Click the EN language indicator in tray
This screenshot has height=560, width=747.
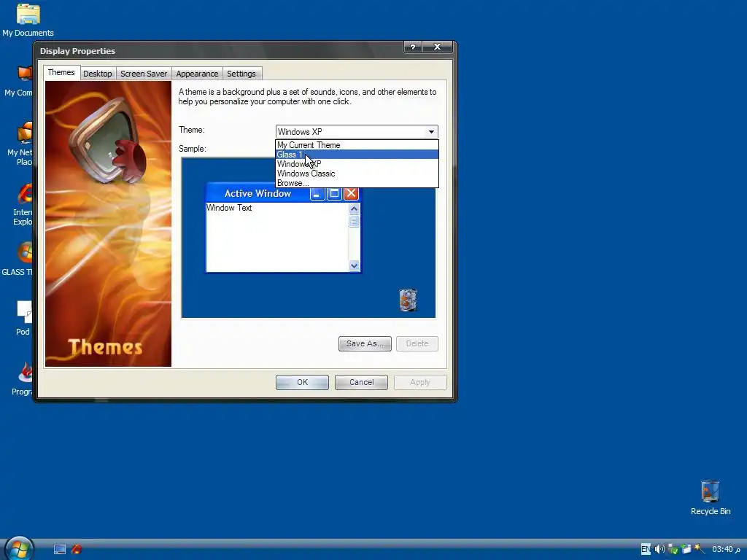click(x=646, y=550)
